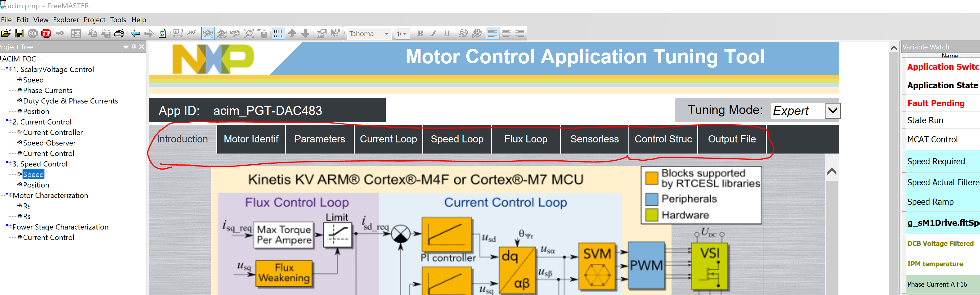This screenshot has height=295, width=980.
Task: Click the move variable up arrow icon
Action: [x=292, y=33]
